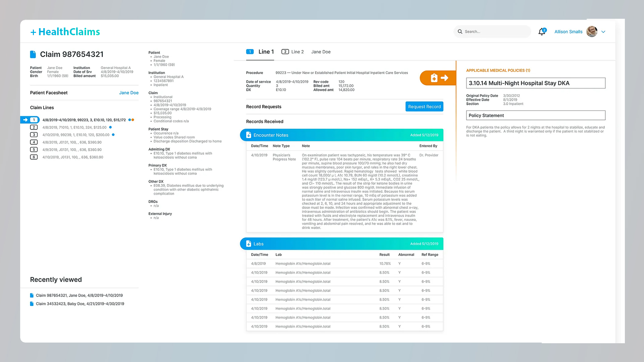
Task: Open Allison Smalls user avatar
Action: pyautogui.click(x=592, y=32)
